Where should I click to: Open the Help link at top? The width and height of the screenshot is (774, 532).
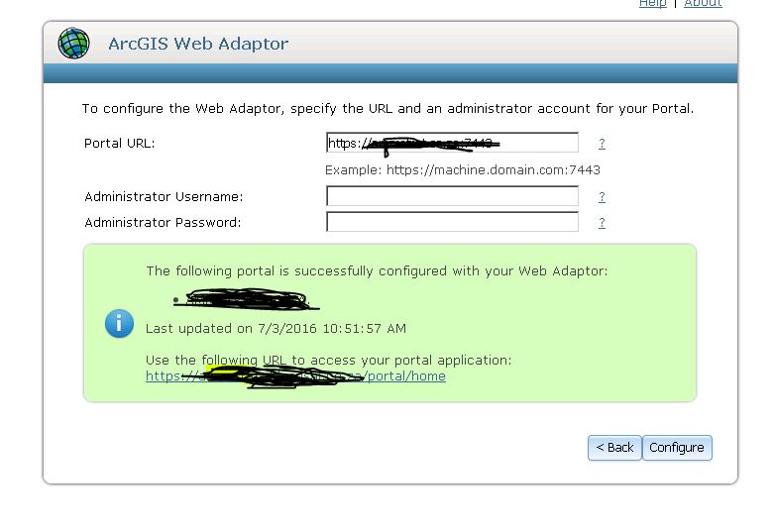pyautogui.click(x=652, y=4)
